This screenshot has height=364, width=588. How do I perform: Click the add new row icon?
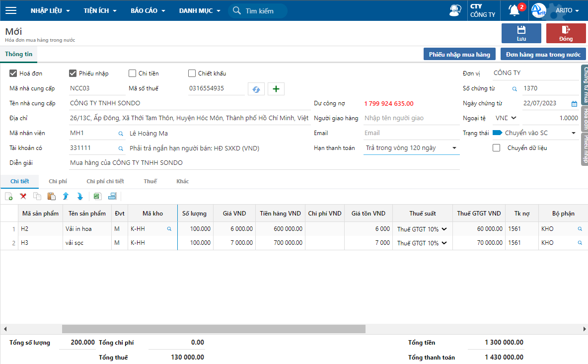[x=9, y=196]
